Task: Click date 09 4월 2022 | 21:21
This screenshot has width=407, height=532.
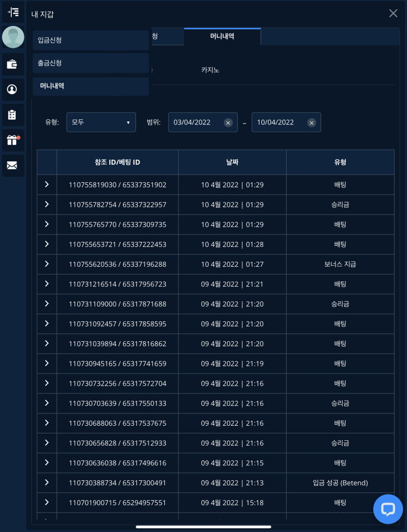Action: click(x=233, y=284)
